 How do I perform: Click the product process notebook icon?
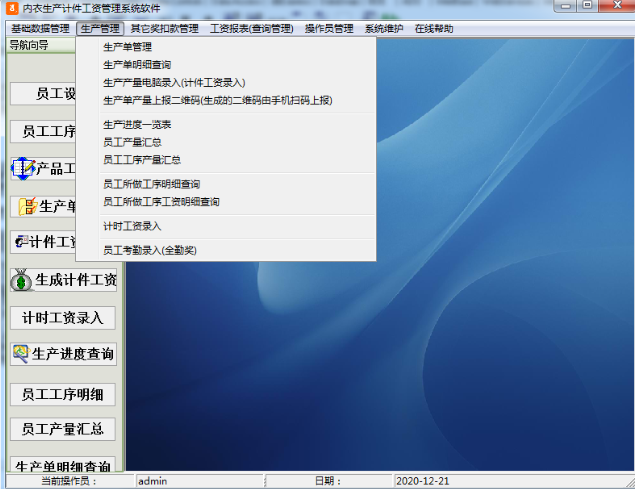pyautogui.click(x=23, y=168)
